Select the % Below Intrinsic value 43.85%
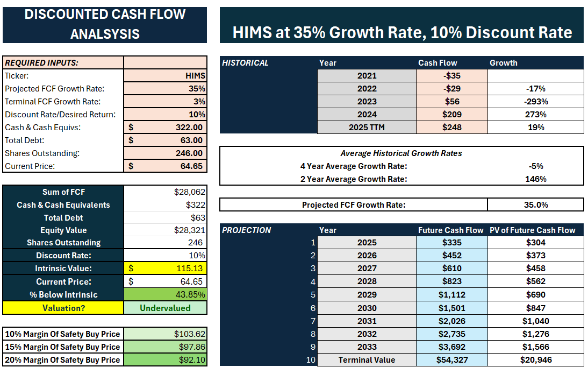 (x=166, y=294)
